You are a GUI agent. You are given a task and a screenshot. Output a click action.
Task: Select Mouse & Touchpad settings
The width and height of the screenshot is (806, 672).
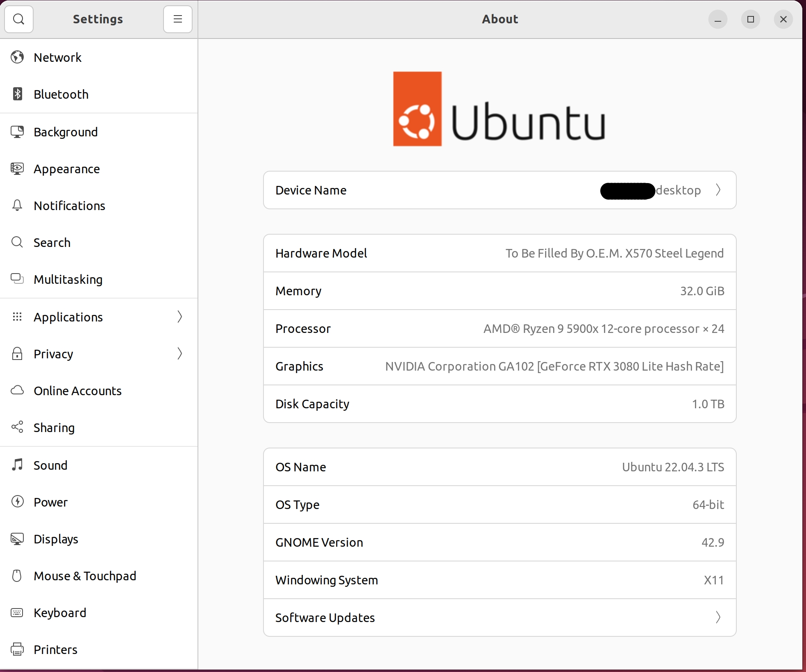click(x=99, y=576)
